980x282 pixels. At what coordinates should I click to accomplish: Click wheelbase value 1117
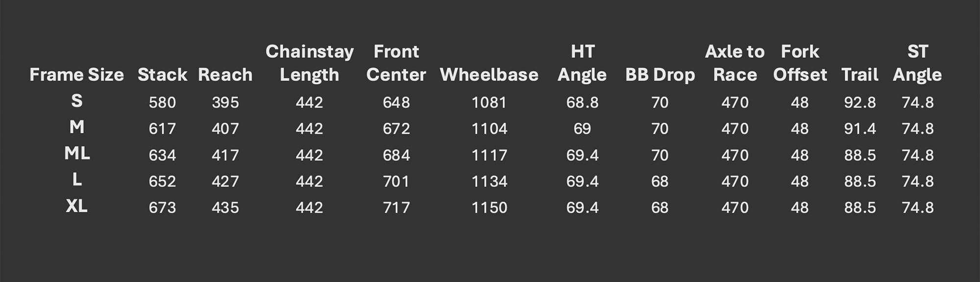point(489,155)
